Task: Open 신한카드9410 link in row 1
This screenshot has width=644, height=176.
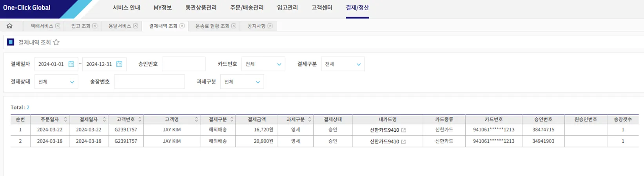Action: tap(384, 130)
